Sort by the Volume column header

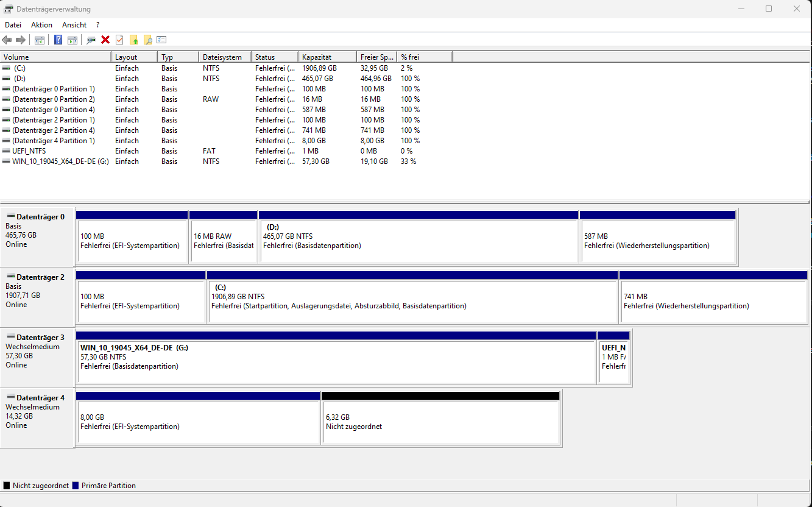tap(56, 57)
